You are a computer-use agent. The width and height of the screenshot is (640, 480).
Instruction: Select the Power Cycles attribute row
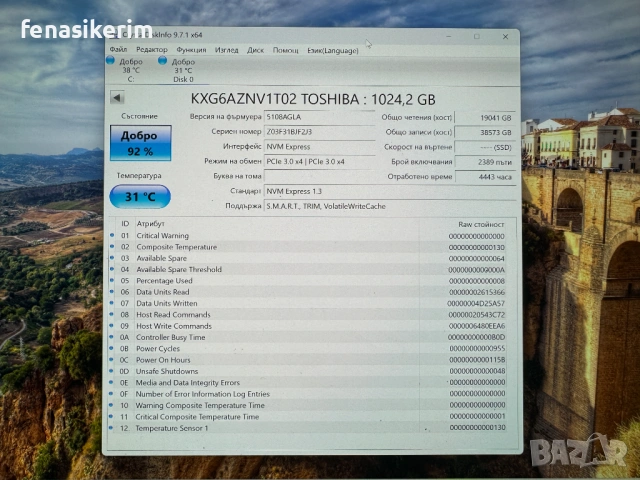coord(307,349)
